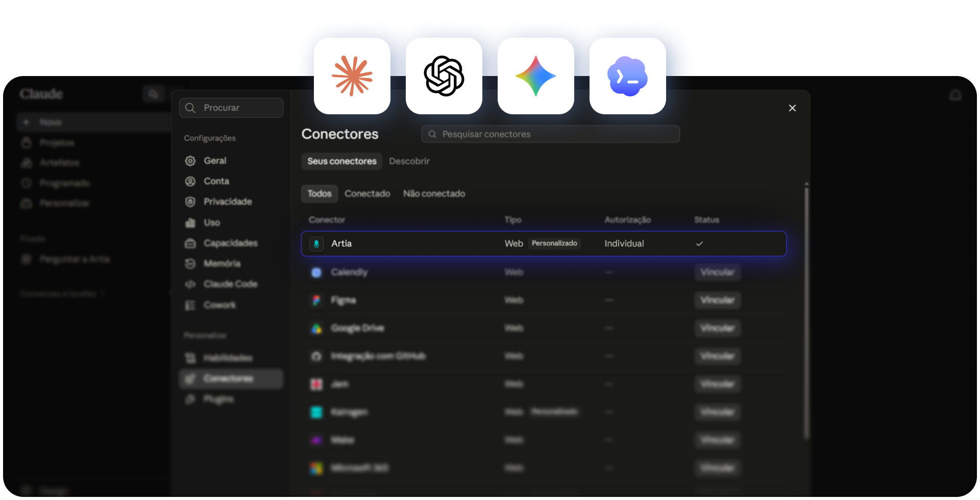Click the Pesquisar conectores search field
The width and height of the screenshot is (980, 500).
(550, 134)
